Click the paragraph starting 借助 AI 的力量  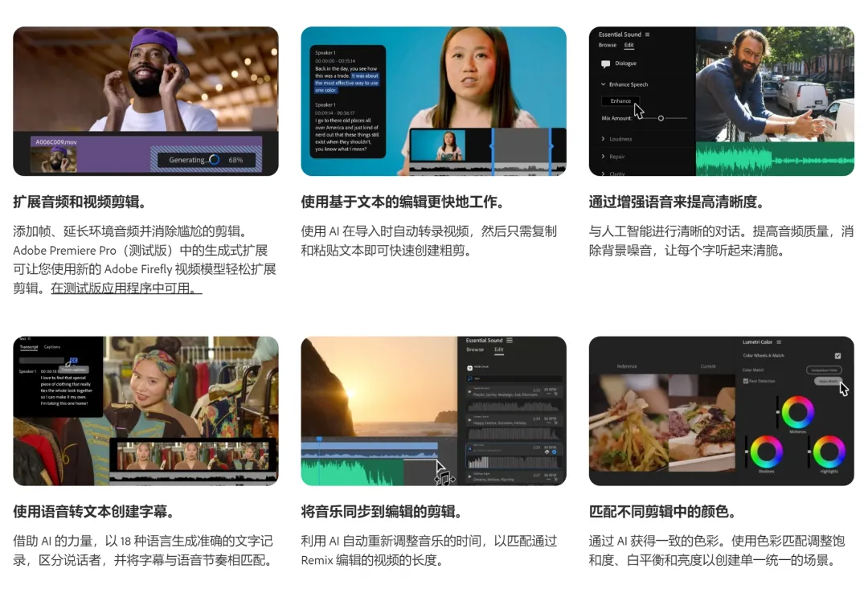coord(145,550)
